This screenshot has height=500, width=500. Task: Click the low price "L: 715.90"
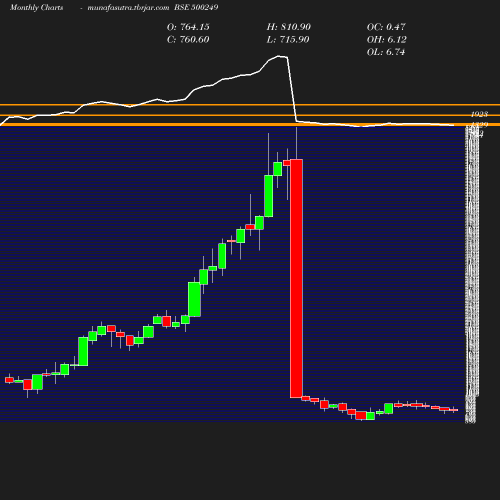(x=288, y=40)
